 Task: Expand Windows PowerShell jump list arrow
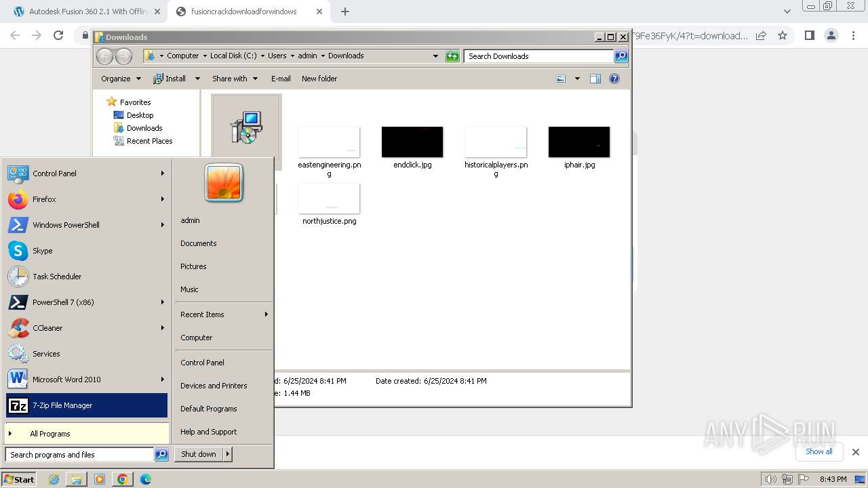point(163,225)
